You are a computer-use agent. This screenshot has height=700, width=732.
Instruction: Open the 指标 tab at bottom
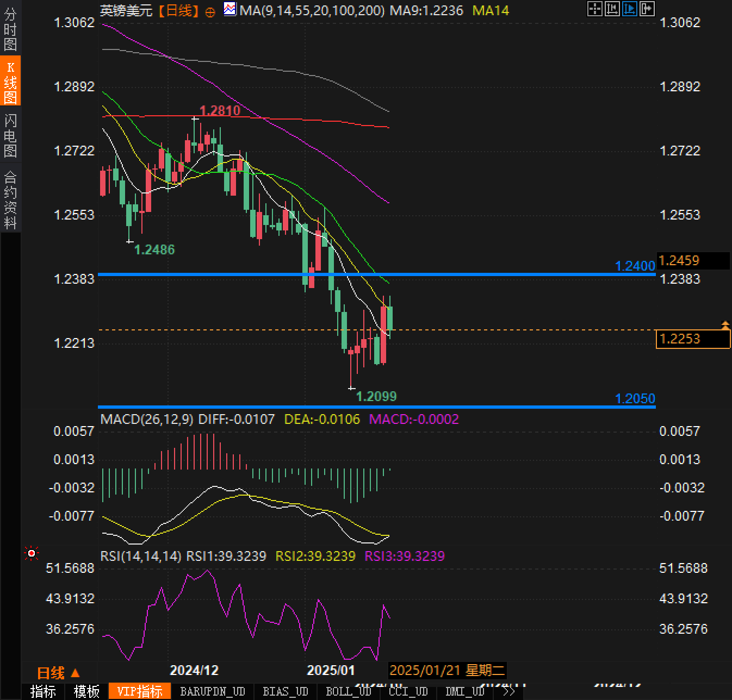tap(43, 691)
